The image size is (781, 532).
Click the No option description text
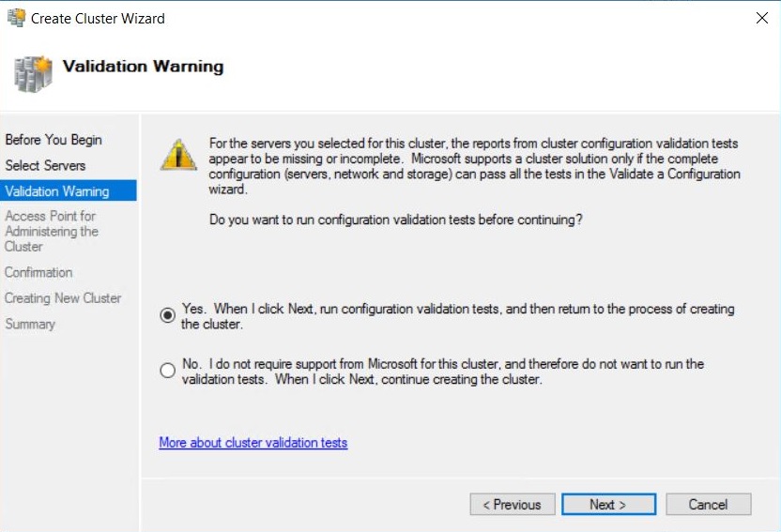(443, 372)
